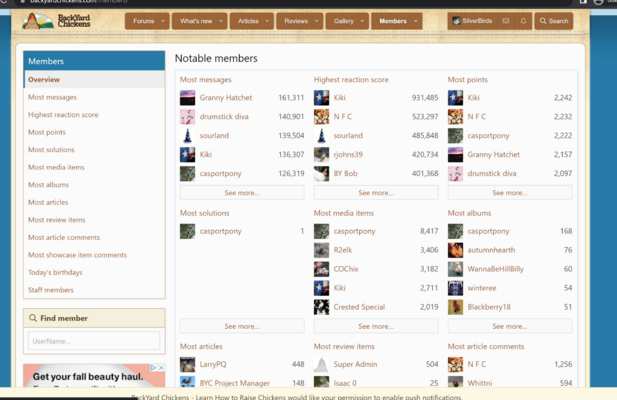The image size is (617, 400).
Task: Click R2elk avatar under Most media items
Action: pos(321,250)
